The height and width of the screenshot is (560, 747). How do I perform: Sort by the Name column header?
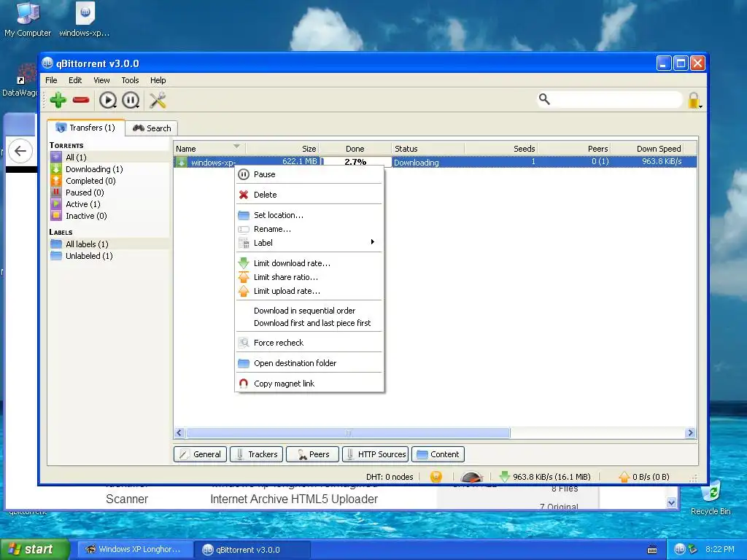209,149
